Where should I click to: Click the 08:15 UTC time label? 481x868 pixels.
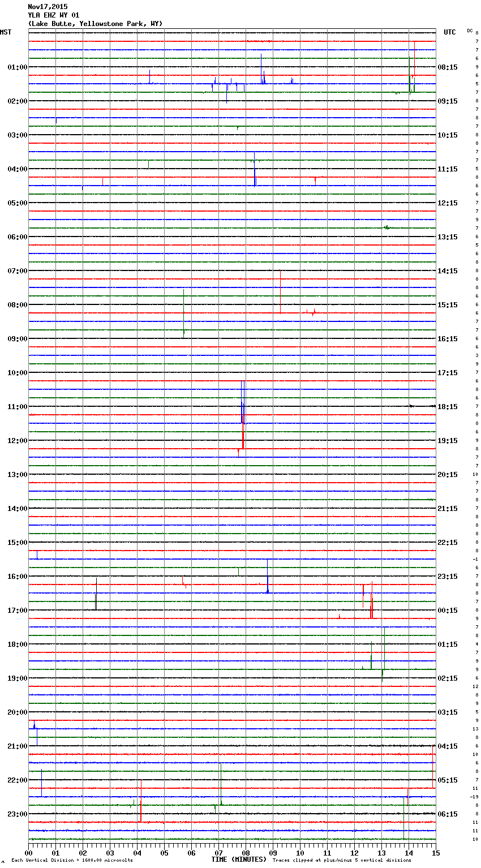(x=448, y=67)
